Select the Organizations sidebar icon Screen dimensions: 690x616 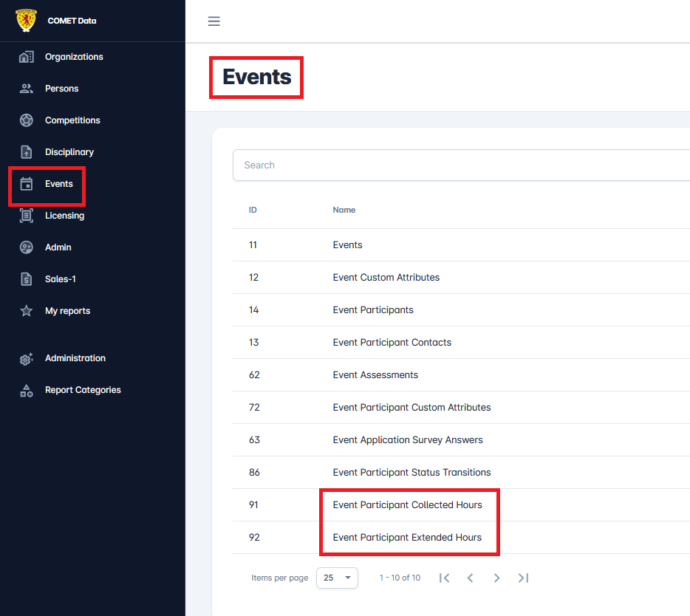point(26,56)
